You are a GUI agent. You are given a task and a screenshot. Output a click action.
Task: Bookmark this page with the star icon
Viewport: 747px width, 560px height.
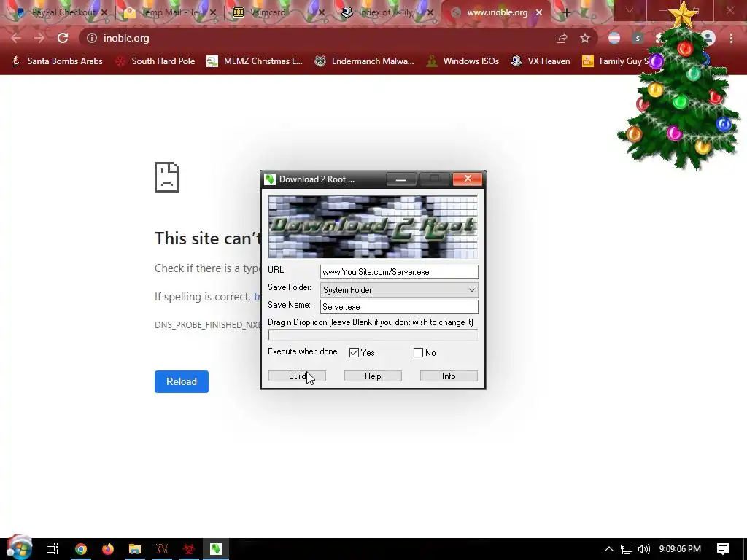pyautogui.click(x=585, y=38)
